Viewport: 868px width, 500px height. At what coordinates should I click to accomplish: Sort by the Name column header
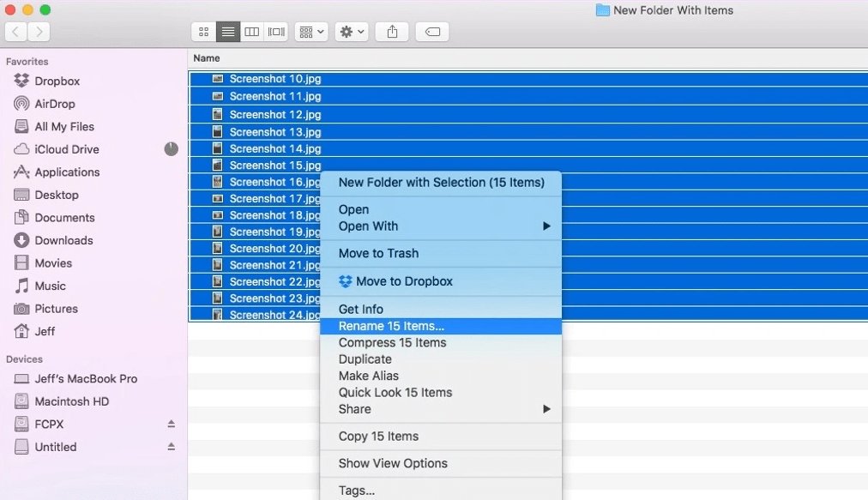pyautogui.click(x=207, y=58)
